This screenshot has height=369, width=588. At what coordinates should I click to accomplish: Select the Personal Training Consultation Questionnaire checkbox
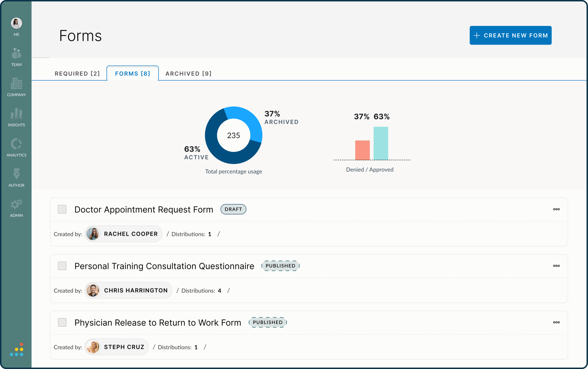point(62,266)
